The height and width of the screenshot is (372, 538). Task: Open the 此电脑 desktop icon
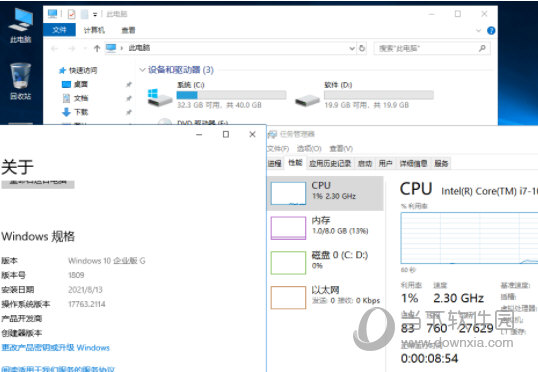pyautogui.click(x=21, y=26)
